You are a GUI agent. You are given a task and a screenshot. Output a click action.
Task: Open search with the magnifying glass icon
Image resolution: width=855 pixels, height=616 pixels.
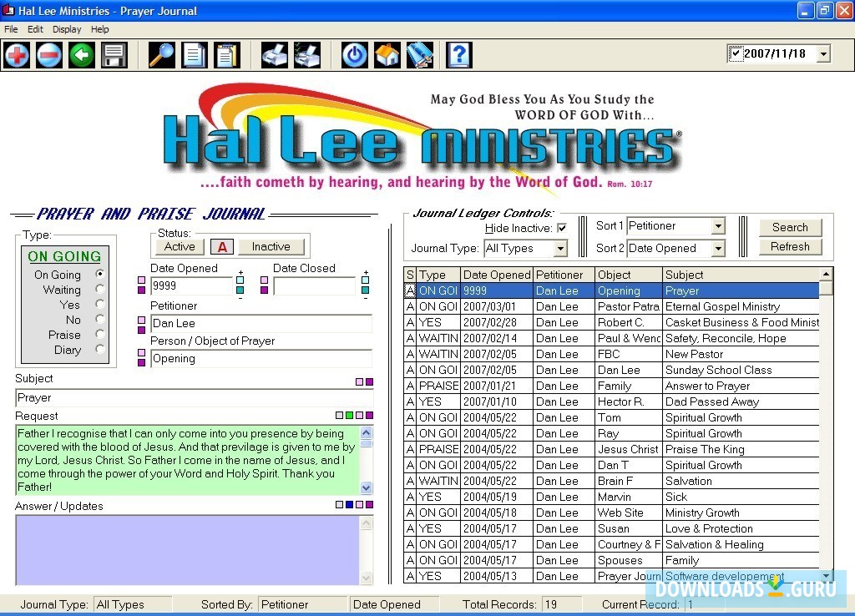[x=162, y=55]
